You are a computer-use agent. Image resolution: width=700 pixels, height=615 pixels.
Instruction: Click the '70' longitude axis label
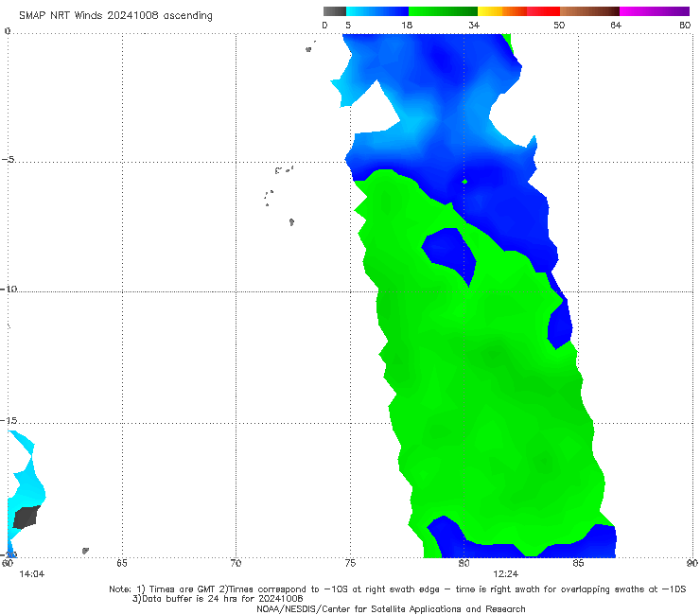pyautogui.click(x=236, y=563)
